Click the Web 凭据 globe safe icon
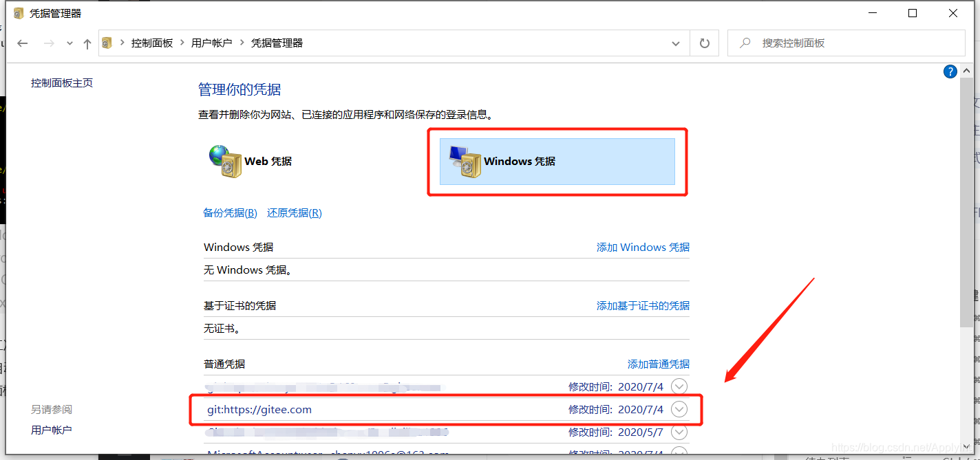The image size is (980, 460). pos(225,161)
